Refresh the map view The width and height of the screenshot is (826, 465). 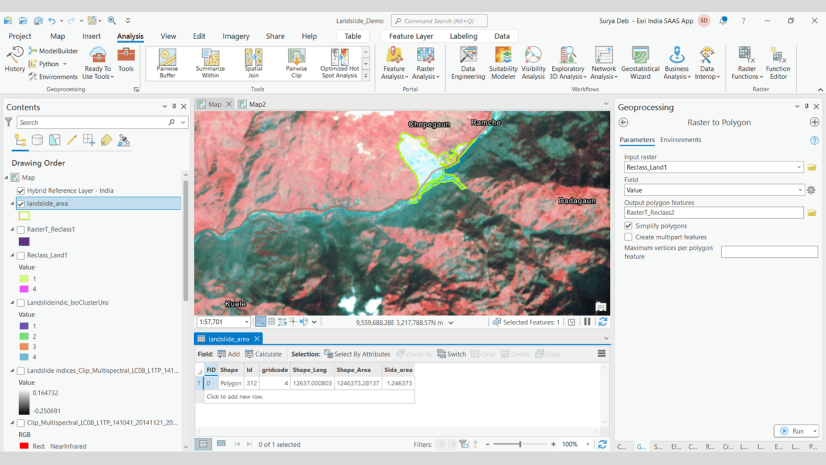point(603,322)
